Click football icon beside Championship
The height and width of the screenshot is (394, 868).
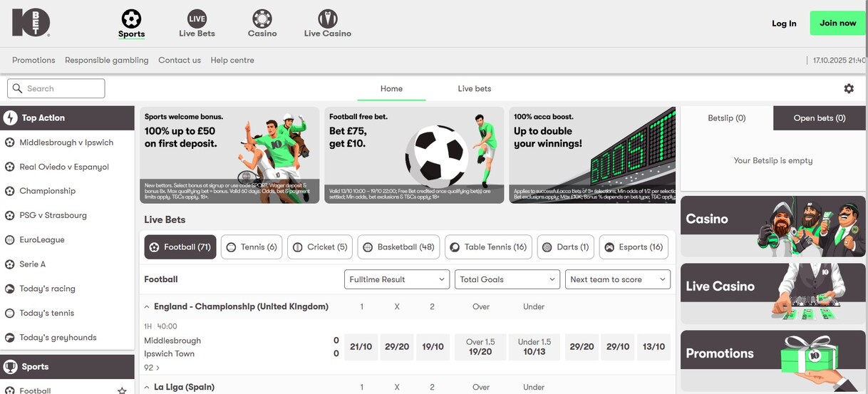tap(10, 191)
